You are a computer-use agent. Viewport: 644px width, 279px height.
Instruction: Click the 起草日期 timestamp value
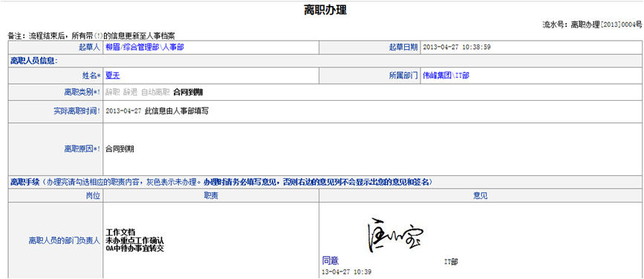(x=457, y=47)
